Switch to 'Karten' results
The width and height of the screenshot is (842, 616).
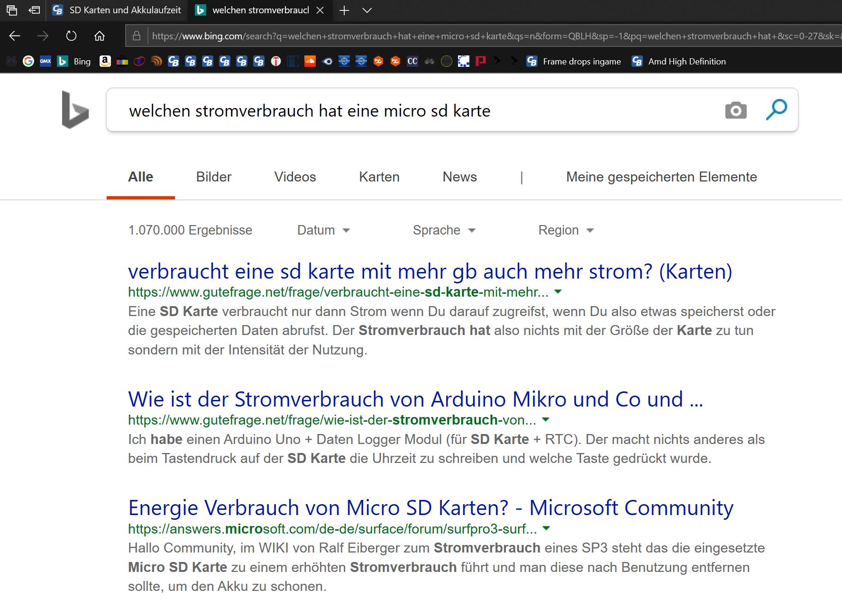(x=379, y=177)
